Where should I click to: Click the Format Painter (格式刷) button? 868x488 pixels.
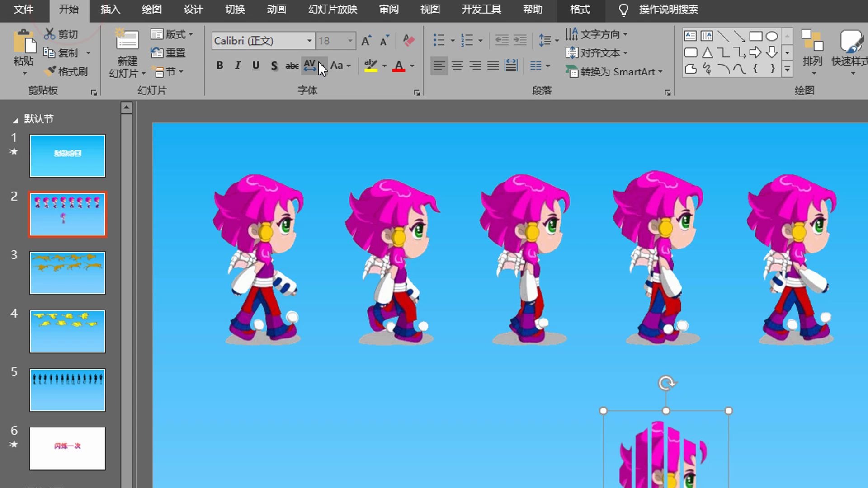pyautogui.click(x=66, y=71)
